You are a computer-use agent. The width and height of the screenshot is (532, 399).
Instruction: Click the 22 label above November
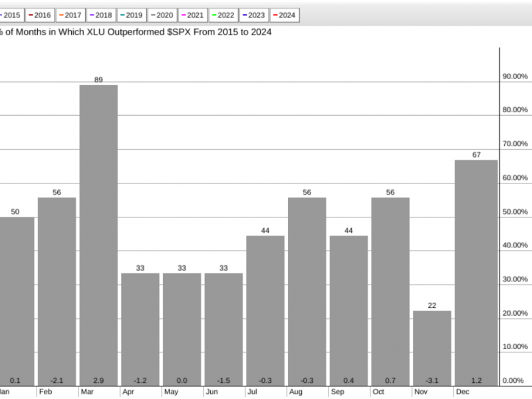pyautogui.click(x=432, y=306)
